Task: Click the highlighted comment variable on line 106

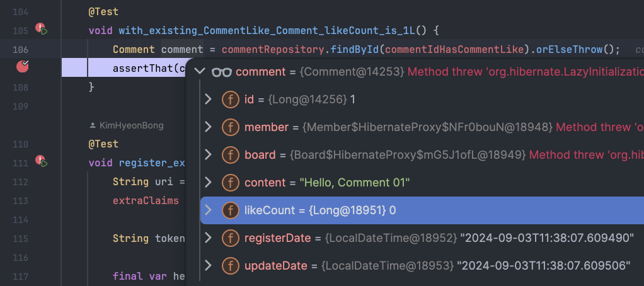Action: [182, 50]
